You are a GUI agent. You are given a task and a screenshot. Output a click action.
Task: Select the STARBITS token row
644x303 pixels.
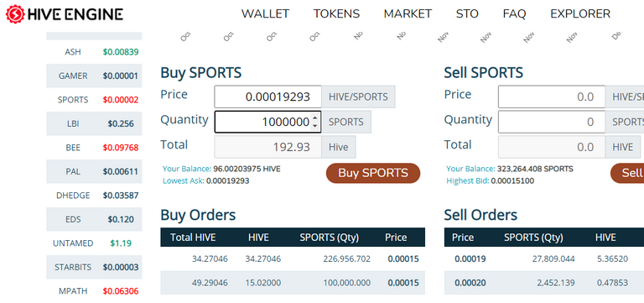point(94,267)
